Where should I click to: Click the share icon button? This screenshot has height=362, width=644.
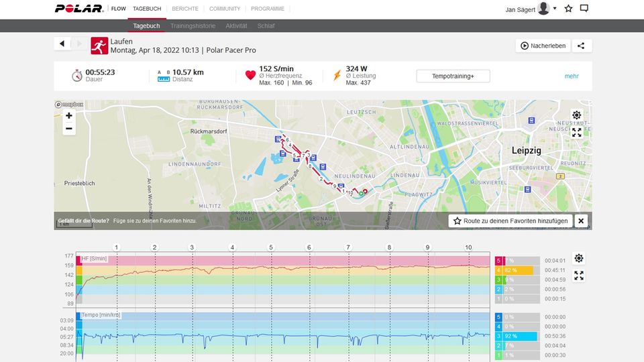click(x=581, y=46)
